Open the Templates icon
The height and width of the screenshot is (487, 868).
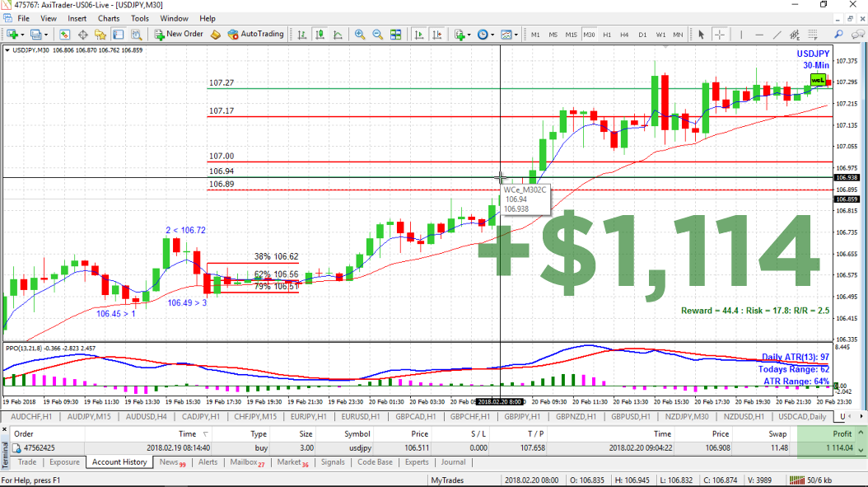(x=506, y=35)
